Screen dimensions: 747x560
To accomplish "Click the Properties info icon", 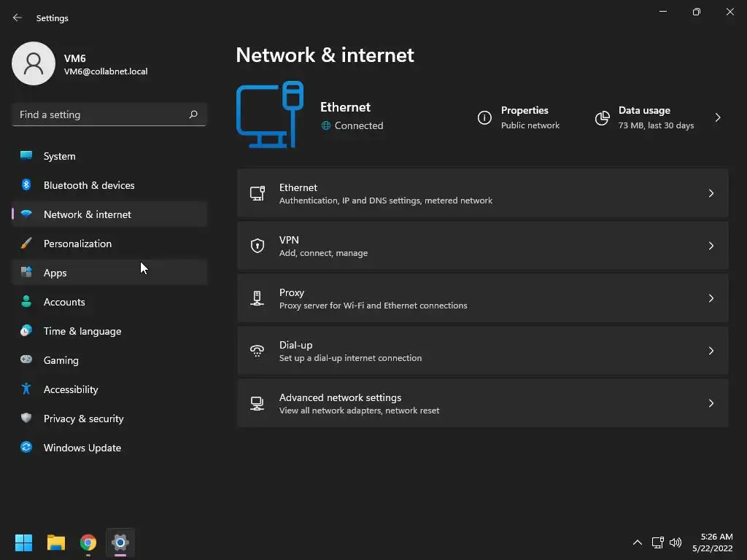I will tap(484, 118).
